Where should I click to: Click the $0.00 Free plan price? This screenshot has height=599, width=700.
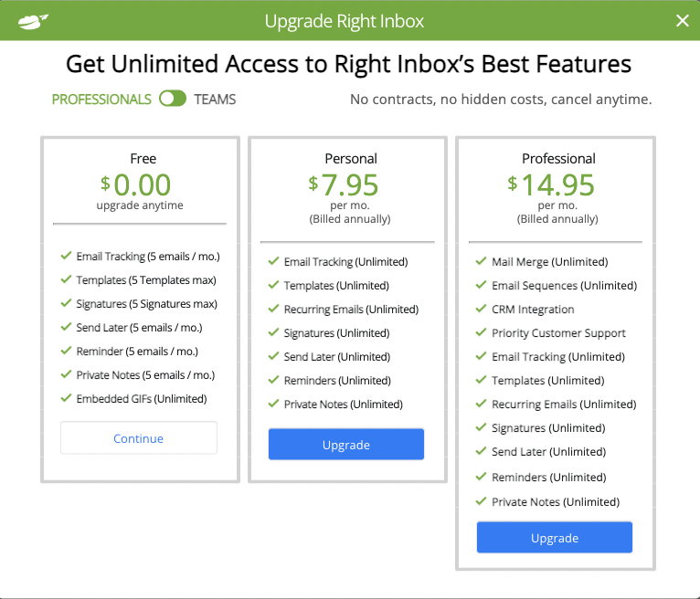point(136,185)
